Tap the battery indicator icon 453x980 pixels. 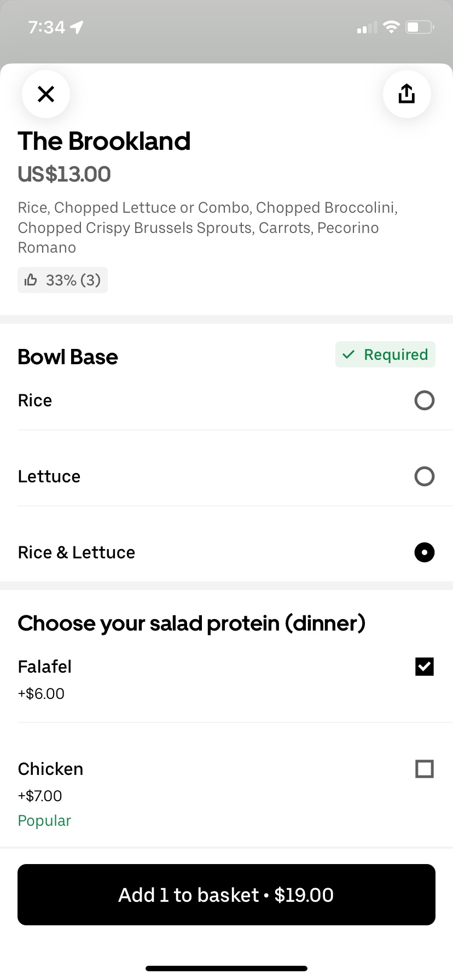point(420,27)
